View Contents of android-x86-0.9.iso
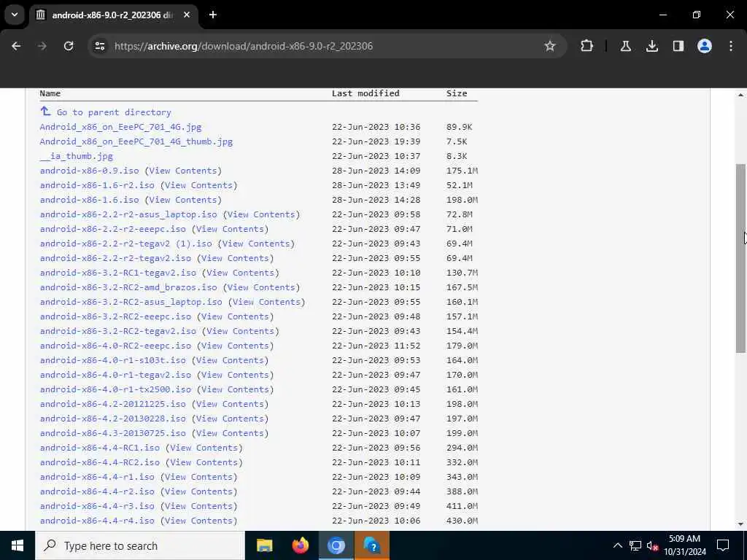Image resolution: width=747 pixels, height=560 pixels. (183, 171)
